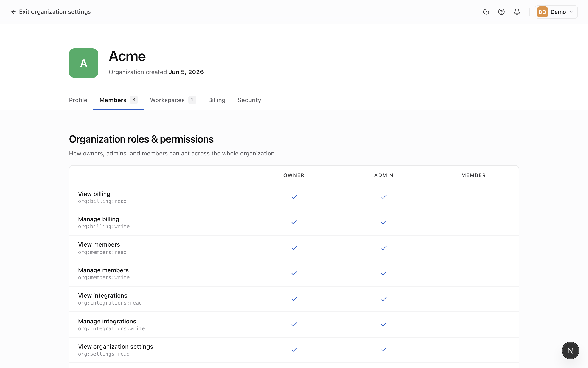Click the Admin checkmark for Manage members
The width and height of the screenshot is (588, 368).
pos(384,273)
